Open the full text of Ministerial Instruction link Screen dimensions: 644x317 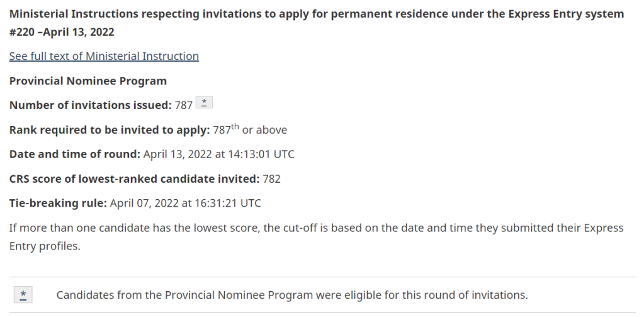point(104,56)
